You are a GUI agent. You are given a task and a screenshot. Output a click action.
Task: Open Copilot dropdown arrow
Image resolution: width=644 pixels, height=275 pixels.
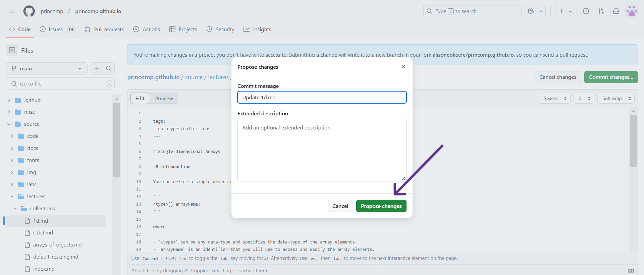[x=541, y=11]
